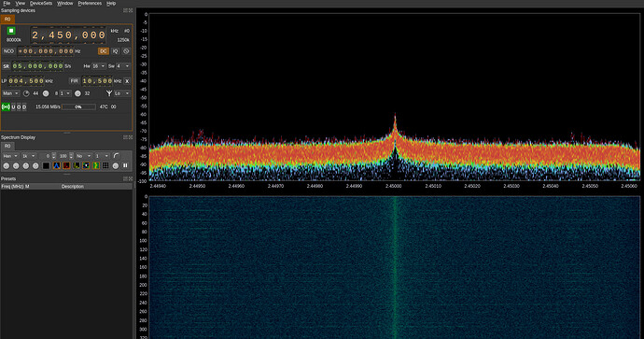The width and height of the screenshot is (644, 339).
Task: Open the Han FFT window dropdown
Action: click(10, 156)
